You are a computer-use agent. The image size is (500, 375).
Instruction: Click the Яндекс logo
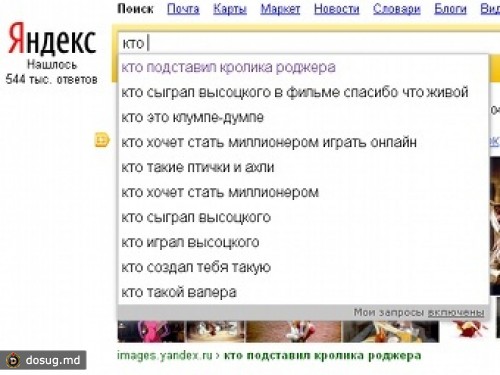[52, 39]
